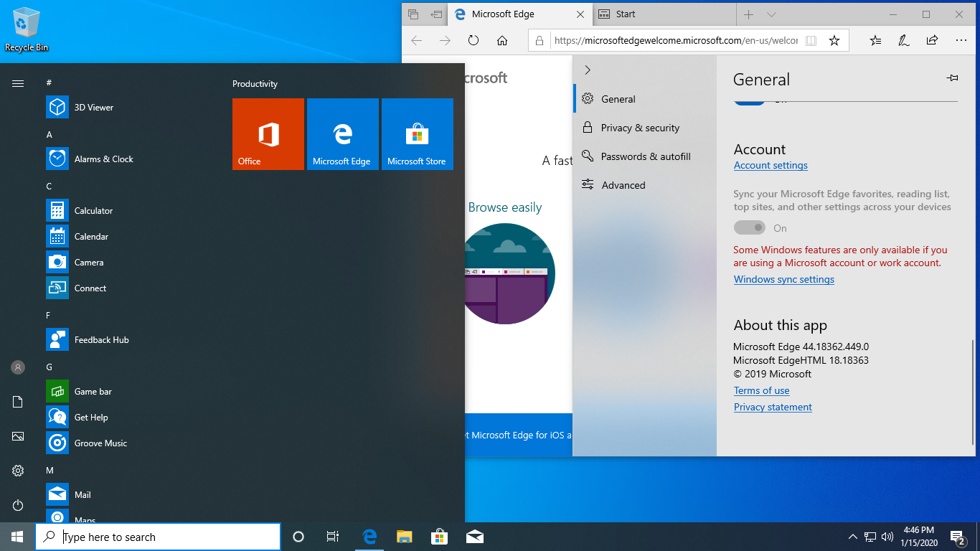Jump to the letter A section header

point(50,134)
